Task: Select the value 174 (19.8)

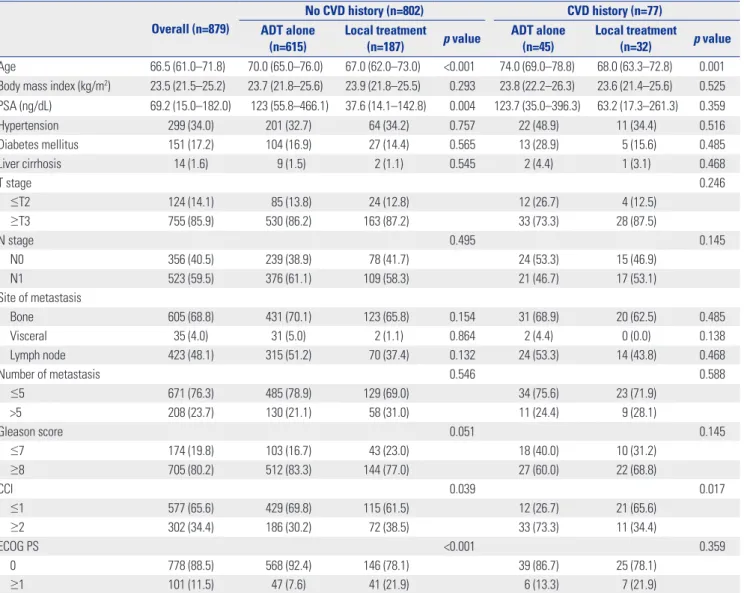Action: 191,451
